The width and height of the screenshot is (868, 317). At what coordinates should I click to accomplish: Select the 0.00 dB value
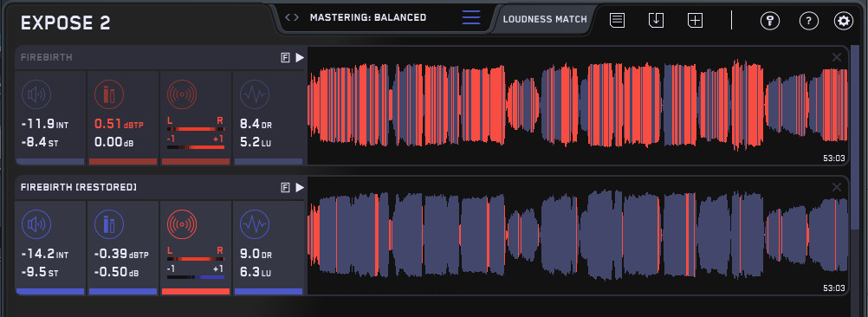tap(114, 143)
